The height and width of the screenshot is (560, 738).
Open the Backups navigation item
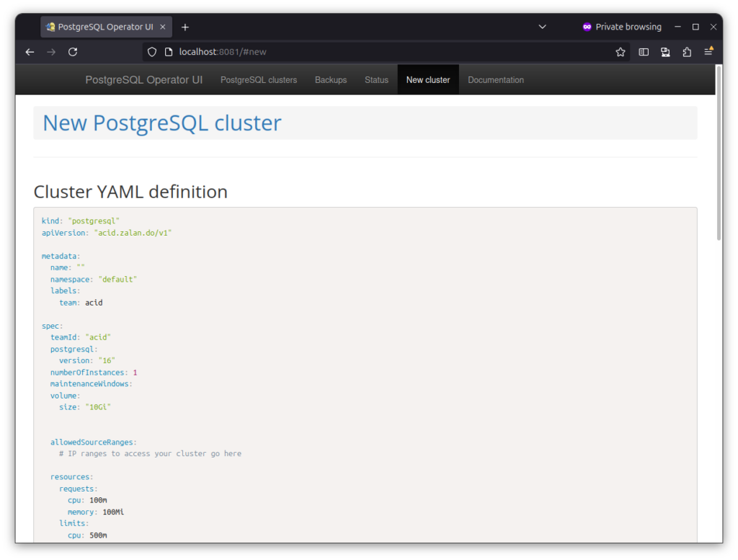[x=331, y=79]
